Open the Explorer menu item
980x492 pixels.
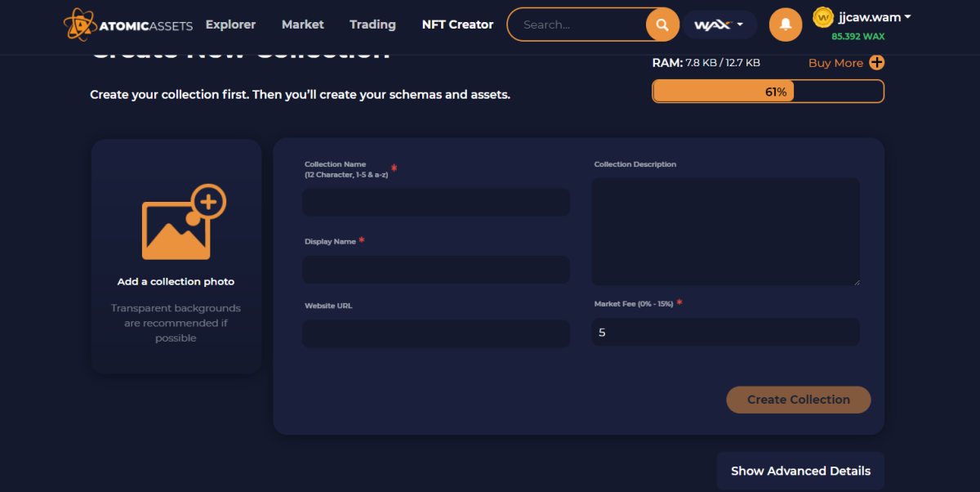tap(230, 25)
